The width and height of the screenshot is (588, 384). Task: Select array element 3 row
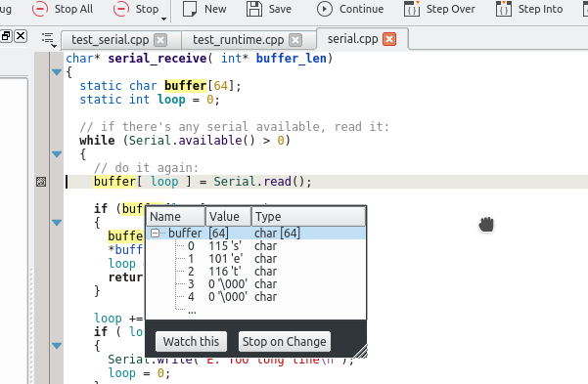click(255, 284)
